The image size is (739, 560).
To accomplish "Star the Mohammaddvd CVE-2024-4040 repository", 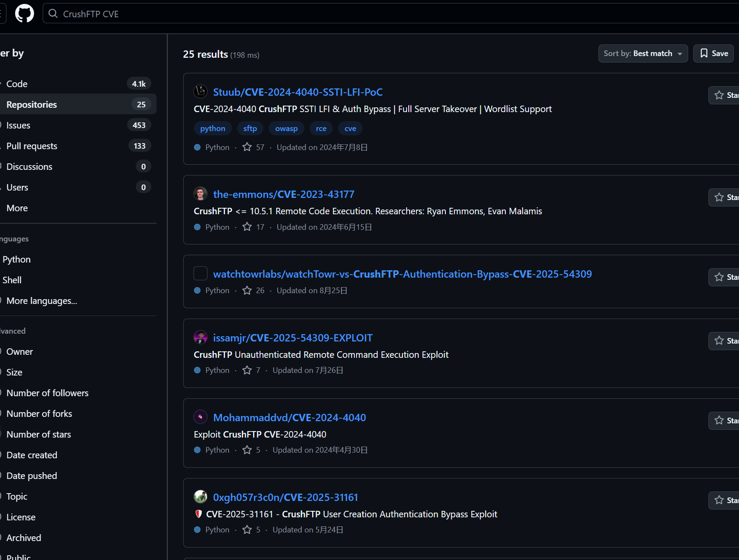I will tap(724, 421).
